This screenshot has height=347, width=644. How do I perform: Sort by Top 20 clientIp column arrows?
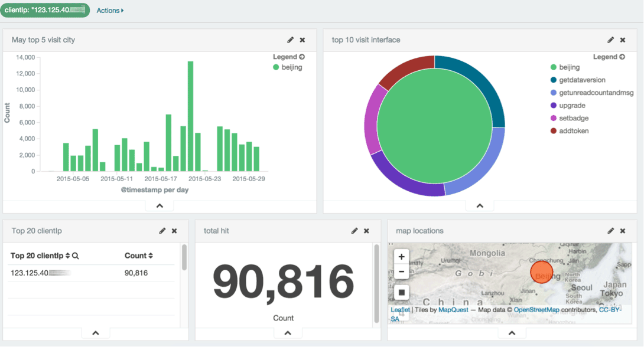pyautogui.click(x=68, y=256)
